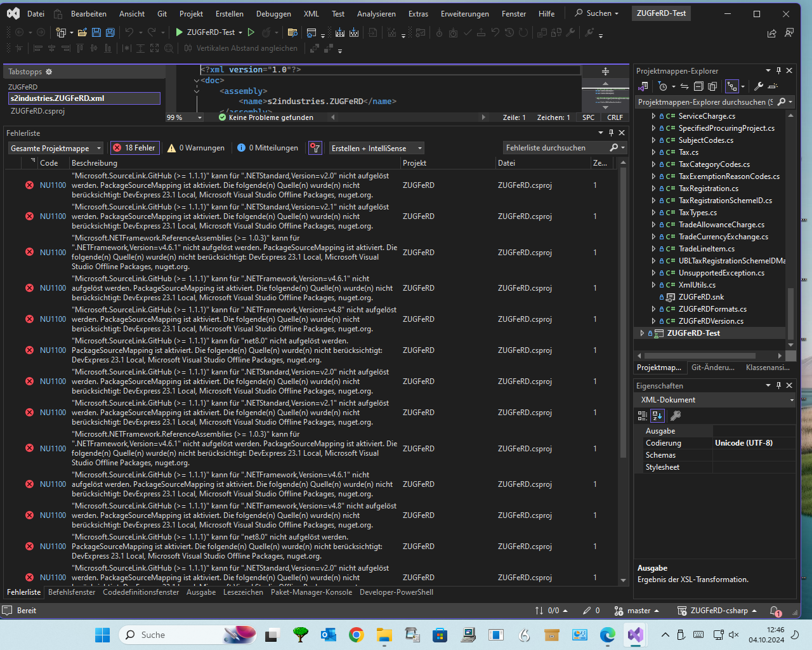The height and width of the screenshot is (650, 812).
Task: Click the New Project icon in the toolbar
Action: pyautogui.click(x=61, y=32)
